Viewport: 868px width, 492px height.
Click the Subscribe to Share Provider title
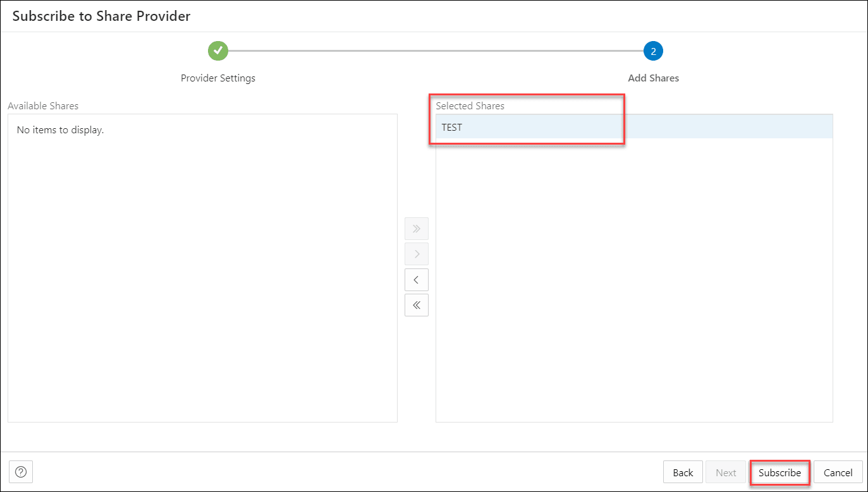(101, 16)
